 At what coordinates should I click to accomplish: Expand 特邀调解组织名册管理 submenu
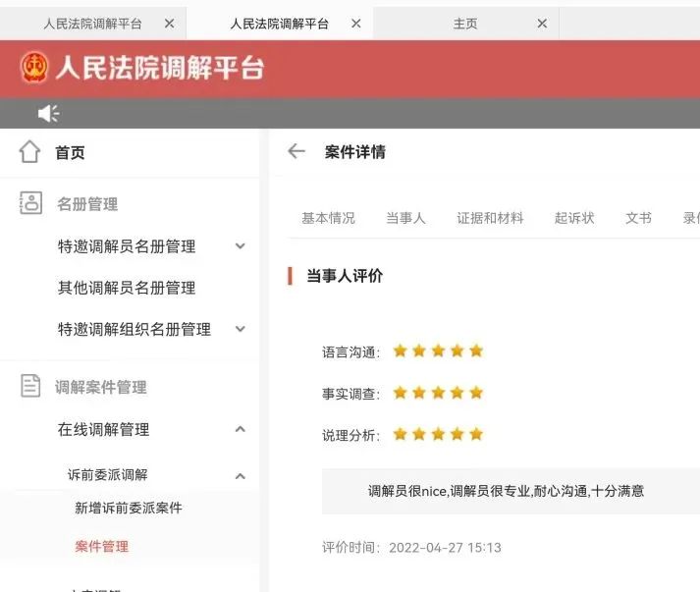pyautogui.click(x=241, y=329)
